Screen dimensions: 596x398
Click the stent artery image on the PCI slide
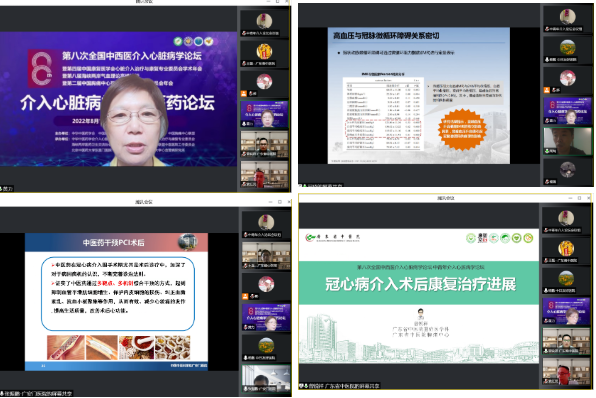click(66, 347)
